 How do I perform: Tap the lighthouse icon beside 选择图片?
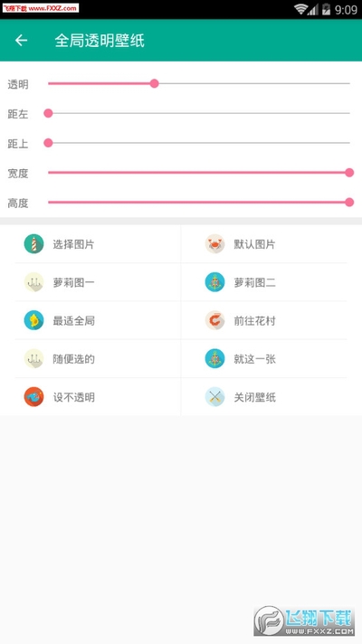pyautogui.click(x=33, y=244)
